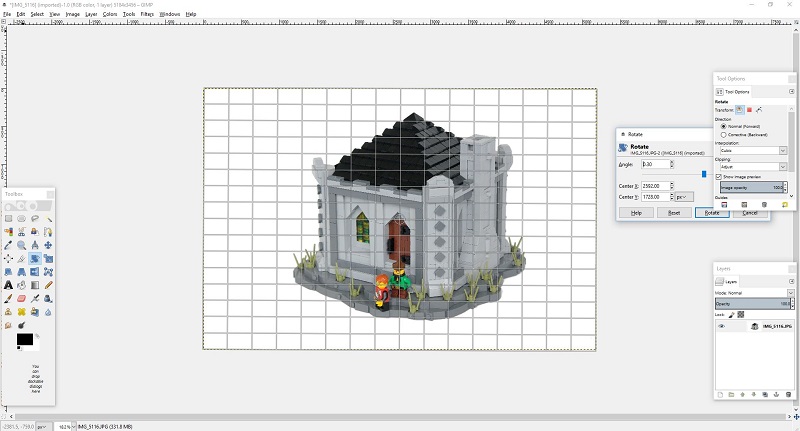Select the Ellipse Select tool
The image size is (800, 431).
pos(21,219)
